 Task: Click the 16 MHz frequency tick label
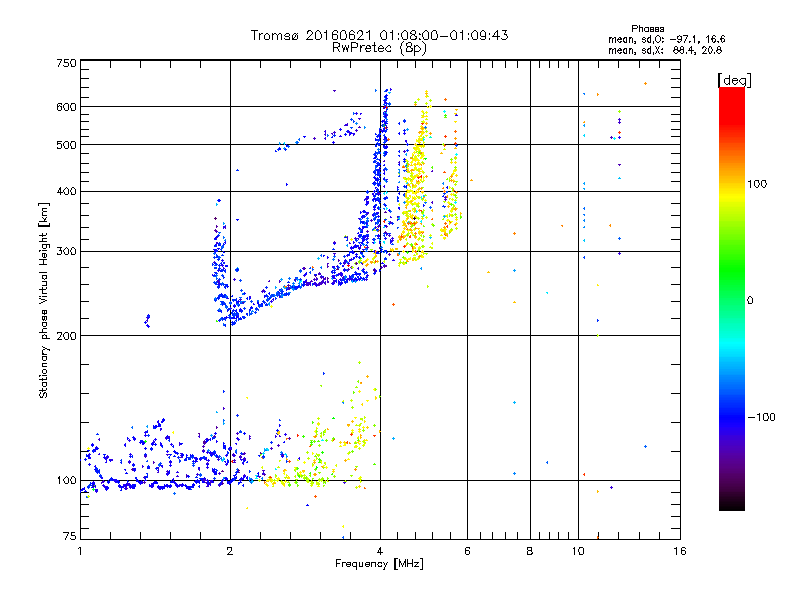(680, 551)
